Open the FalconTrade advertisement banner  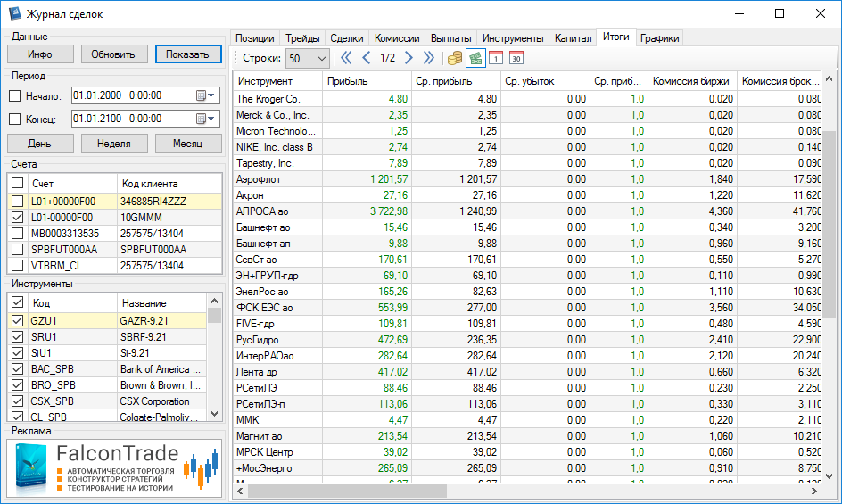[114, 468]
